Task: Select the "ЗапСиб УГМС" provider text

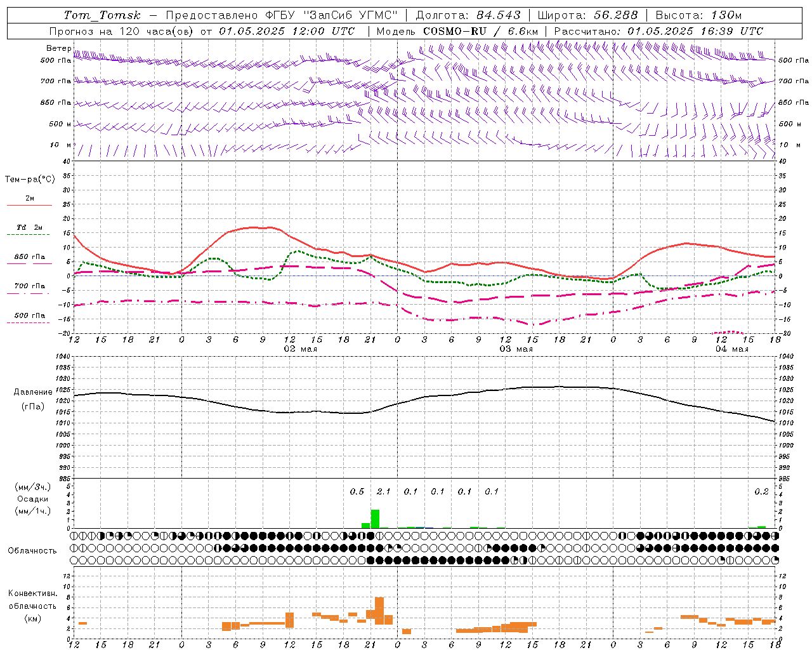Action: [350, 15]
